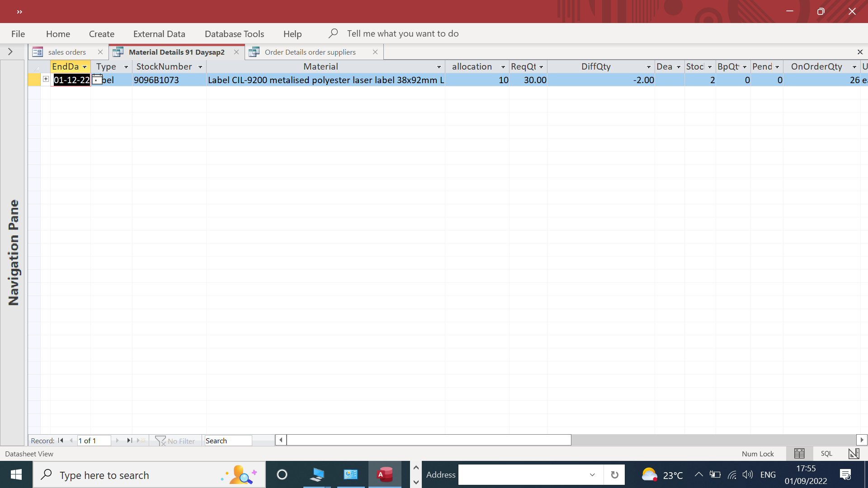This screenshot has height=488, width=868.
Task: Click the address bar refresh icon
Action: tap(614, 475)
